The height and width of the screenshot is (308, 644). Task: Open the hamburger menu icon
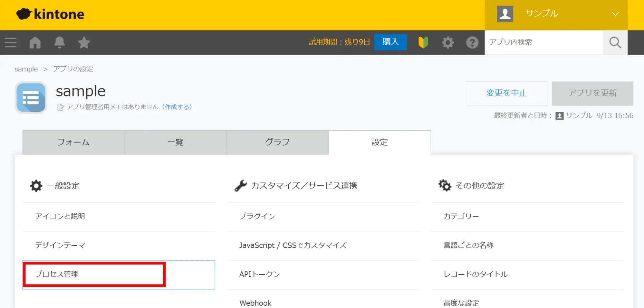[11, 42]
